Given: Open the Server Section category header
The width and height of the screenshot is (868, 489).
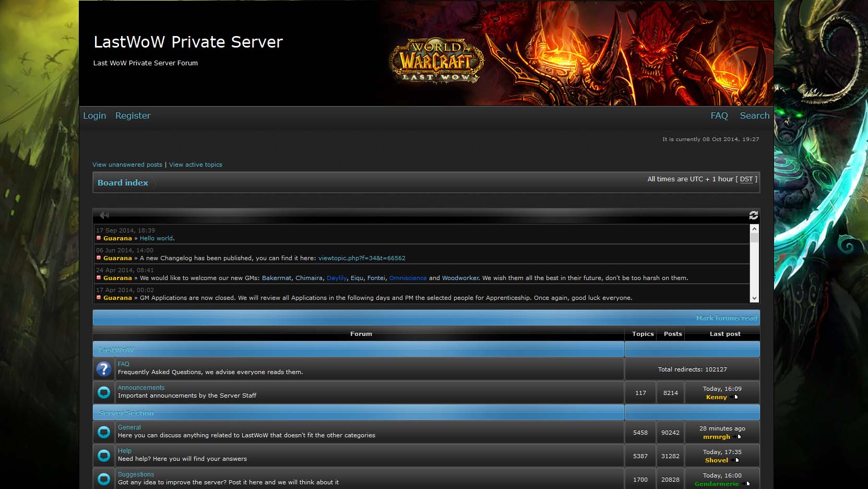Looking at the screenshot, I should [126, 413].
